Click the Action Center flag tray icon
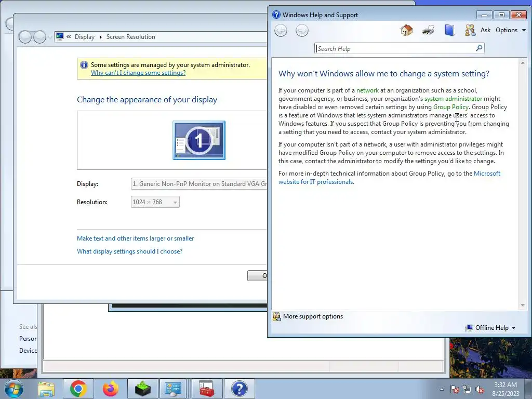Image resolution: width=532 pixels, height=399 pixels. [x=454, y=389]
